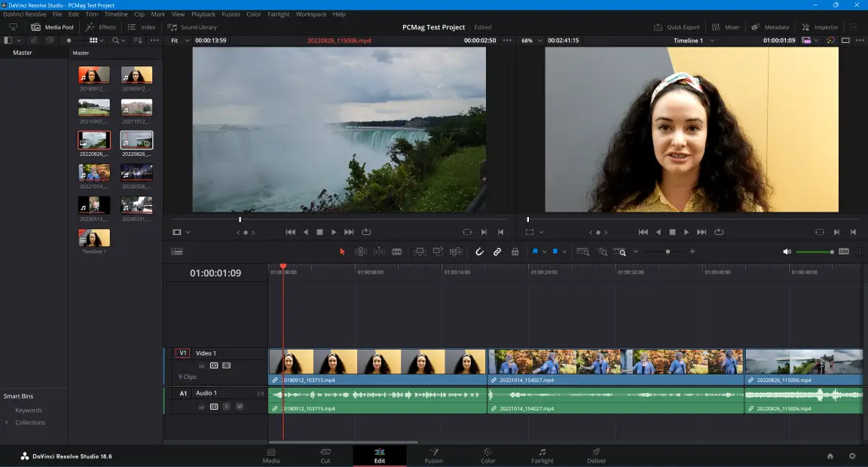Click the Quick Export button
This screenshot has height=467, width=868.
[675, 26]
